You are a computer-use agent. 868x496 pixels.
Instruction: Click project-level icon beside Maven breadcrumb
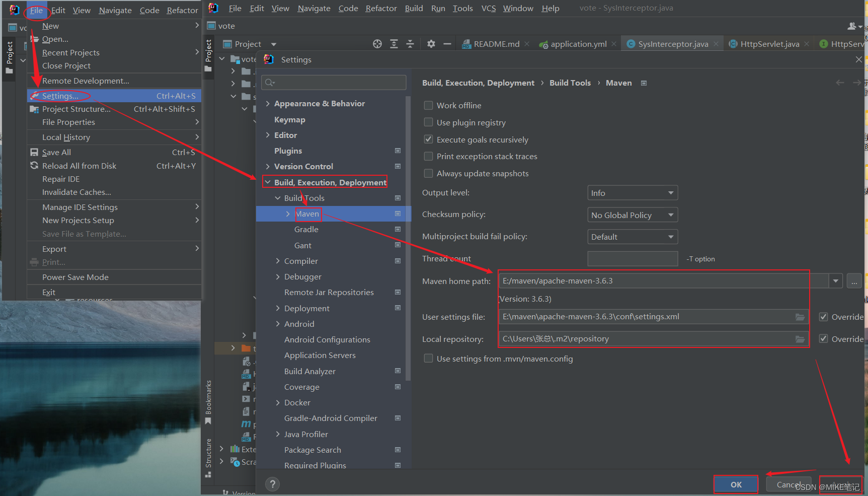point(644,83)
